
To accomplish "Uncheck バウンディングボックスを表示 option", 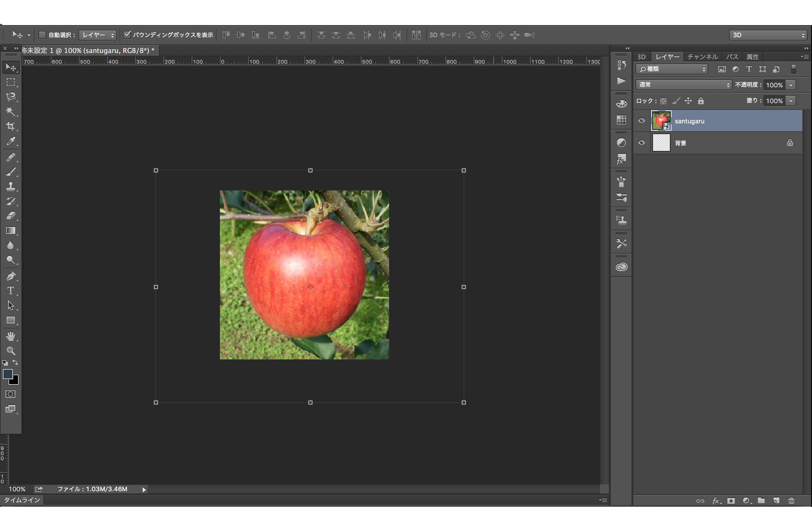I will (127, 35).
